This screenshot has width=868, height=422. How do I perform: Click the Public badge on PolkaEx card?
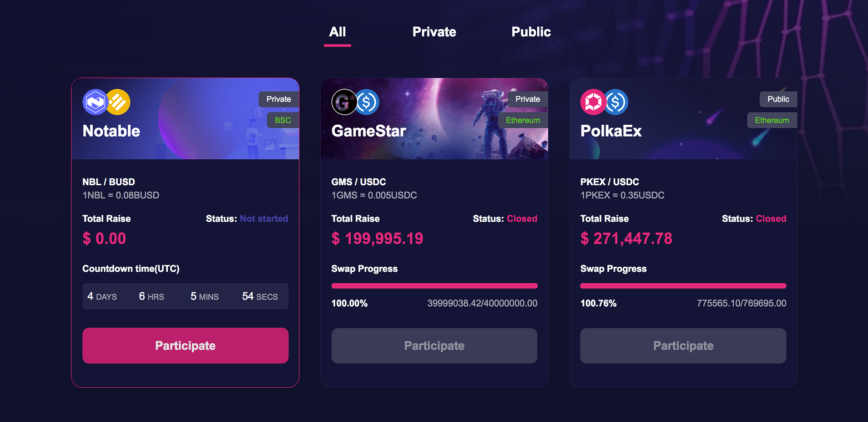pos(778,99)
